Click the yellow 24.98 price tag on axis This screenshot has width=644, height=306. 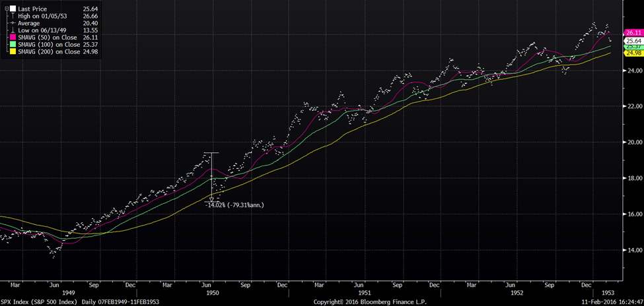tap(633, 54)
